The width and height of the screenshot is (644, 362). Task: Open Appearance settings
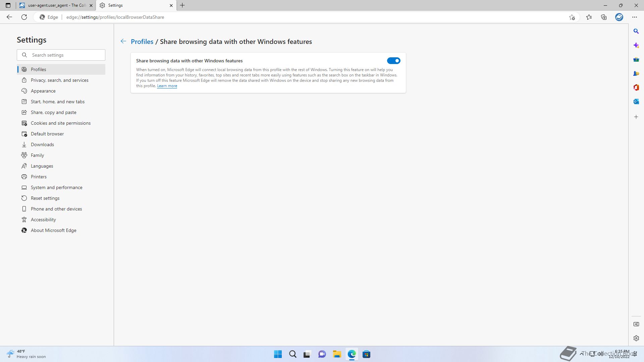(x=61, y=91)
